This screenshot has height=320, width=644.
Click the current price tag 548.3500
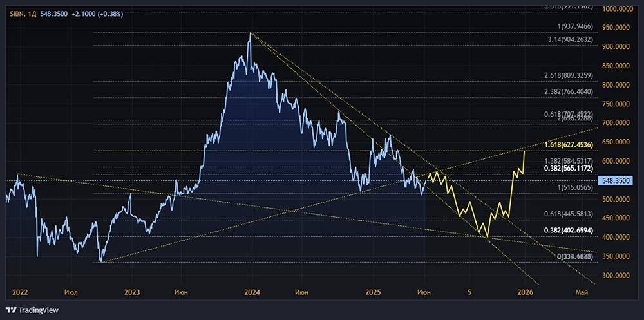(616, 181)
